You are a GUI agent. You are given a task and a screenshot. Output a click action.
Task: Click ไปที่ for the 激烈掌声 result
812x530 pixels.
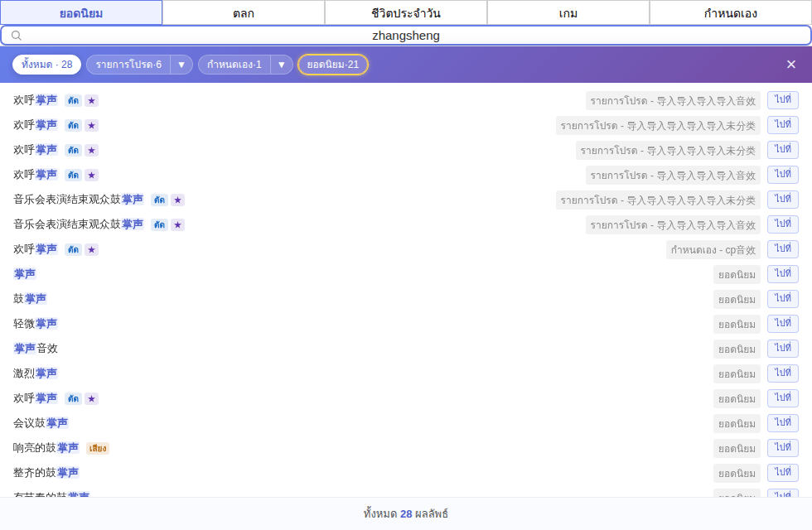[x=782, y=373]
